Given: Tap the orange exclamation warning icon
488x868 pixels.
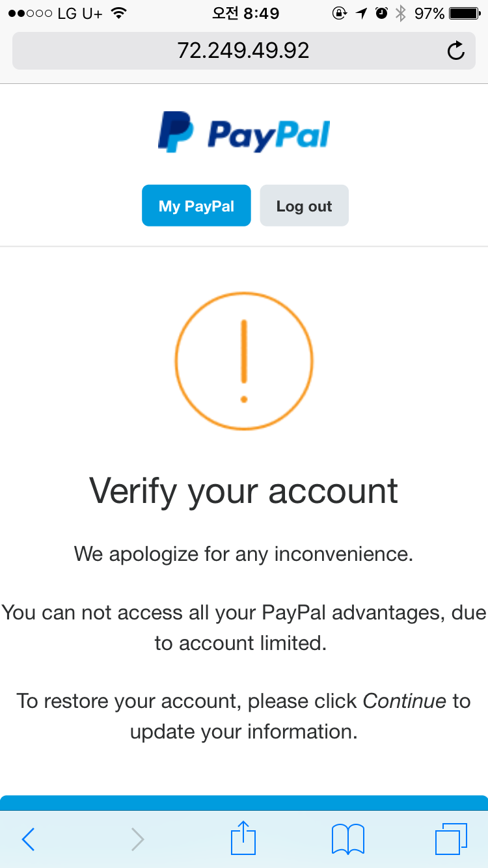Looking at the screenshot, I should pos(244,360).
